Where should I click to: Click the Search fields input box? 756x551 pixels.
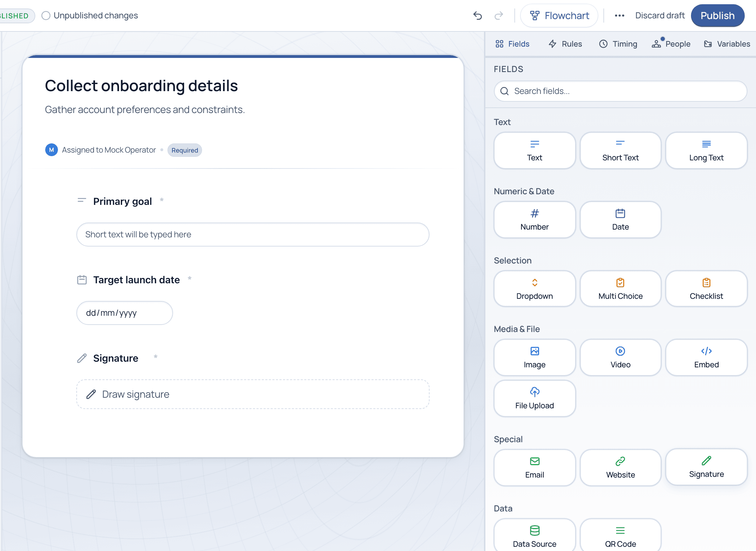(x=620, y=91)
